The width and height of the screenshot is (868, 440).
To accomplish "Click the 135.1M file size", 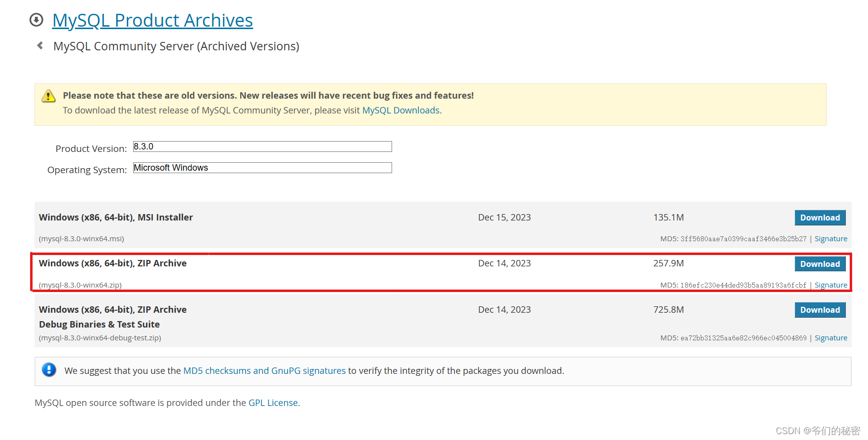I will [x=669, y=218].
